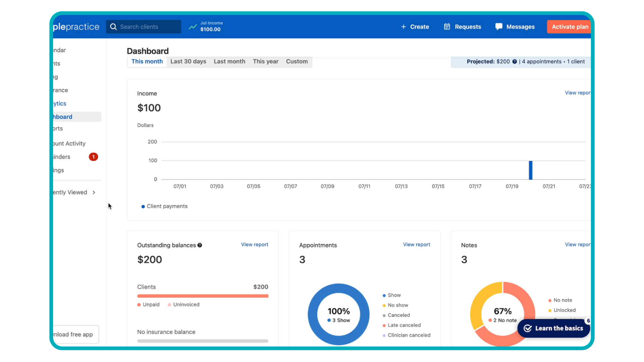The height and width of the screenshot is (362, 644).
Task: Open Analytics in the sidebar
Action: tap(60, 104)
